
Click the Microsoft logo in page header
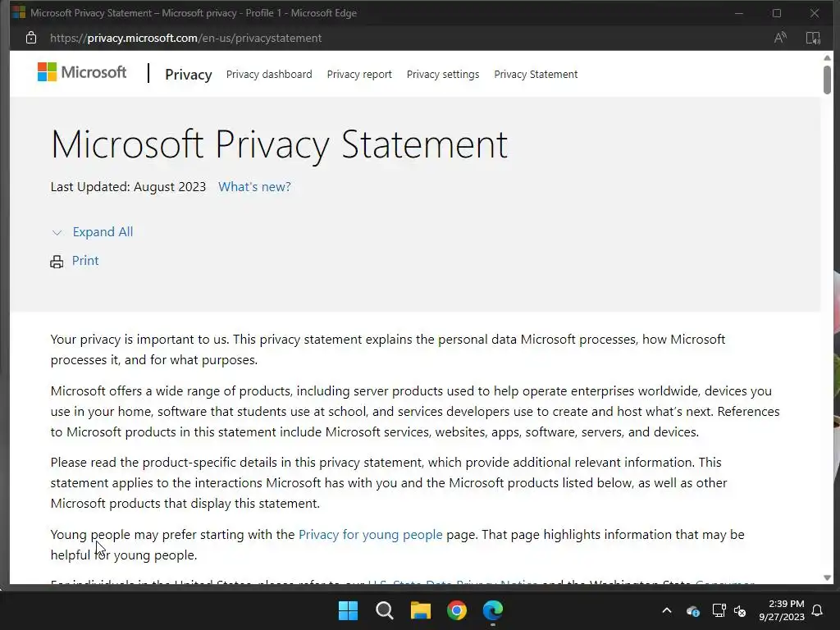[x=82, y=72]
